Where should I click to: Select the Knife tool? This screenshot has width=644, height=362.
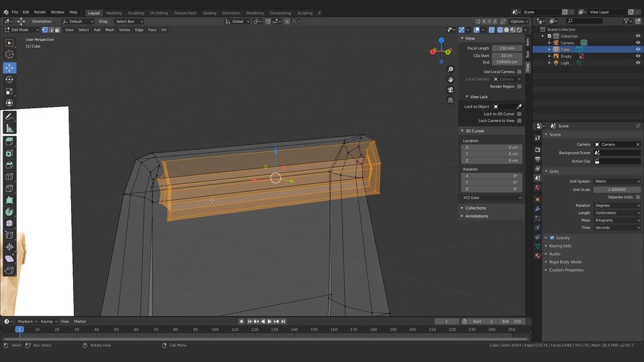pos(10,188)
